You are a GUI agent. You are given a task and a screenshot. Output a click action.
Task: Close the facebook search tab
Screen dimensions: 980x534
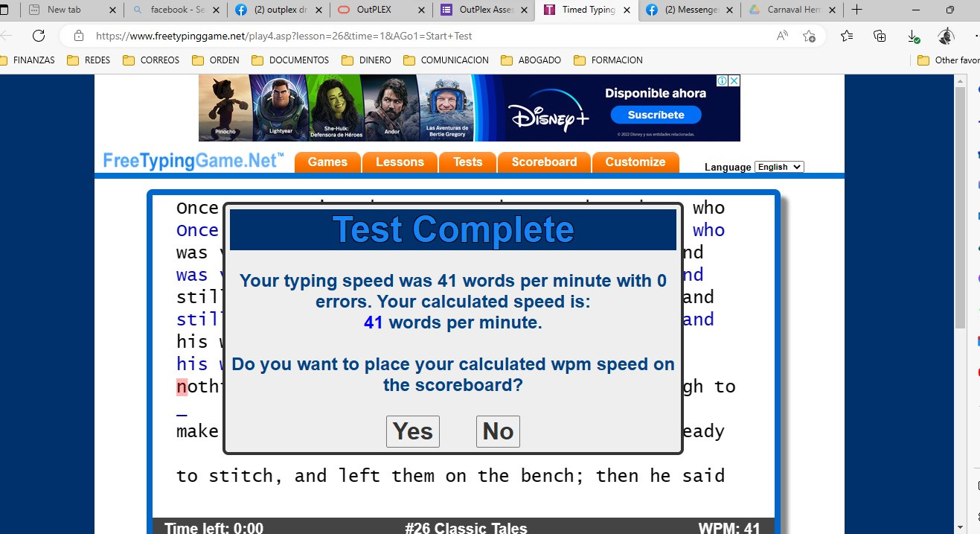[216, 10]
